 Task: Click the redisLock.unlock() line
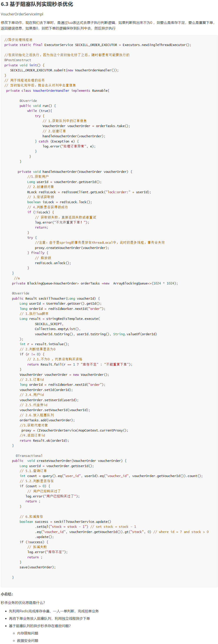click(53, 263)
